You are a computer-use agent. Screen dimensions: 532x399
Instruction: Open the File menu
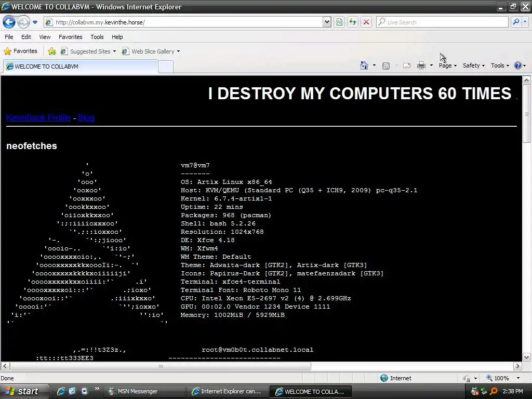point(9,37)
